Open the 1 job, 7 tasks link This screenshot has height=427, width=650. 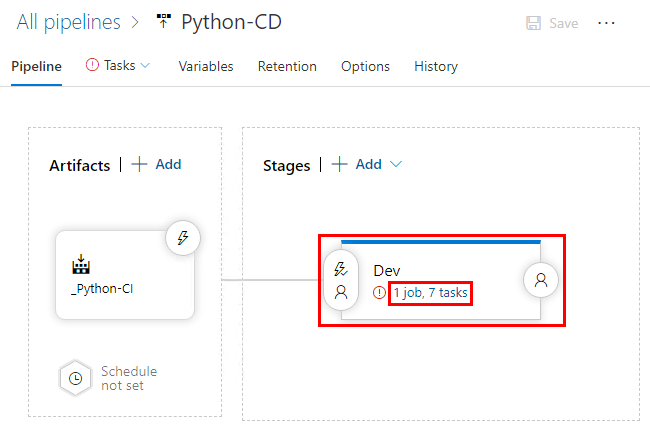click(x=430, y=293)
